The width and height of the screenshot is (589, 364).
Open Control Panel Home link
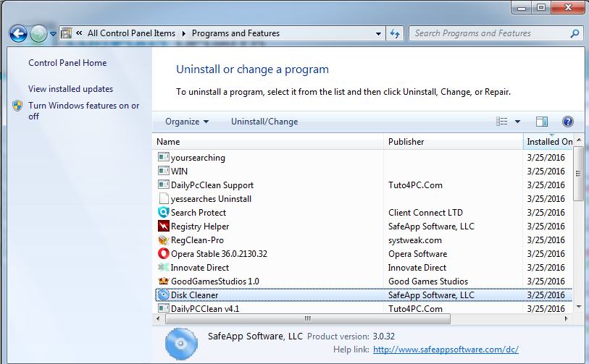tap(67, 63)
